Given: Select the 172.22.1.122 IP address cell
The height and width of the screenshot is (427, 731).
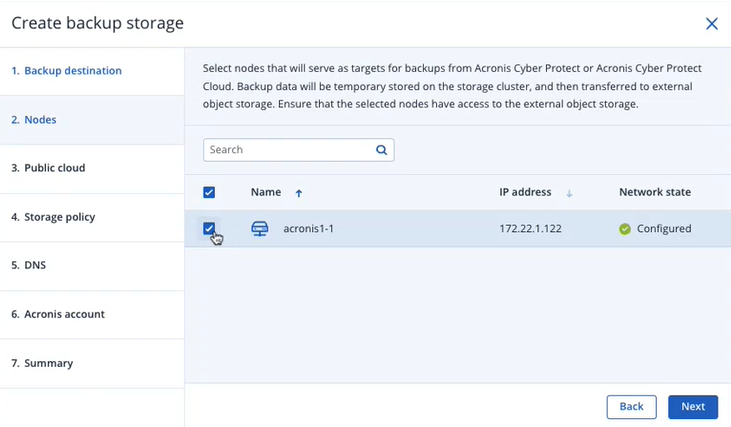Looking at the screenshot, I should 530,229.
